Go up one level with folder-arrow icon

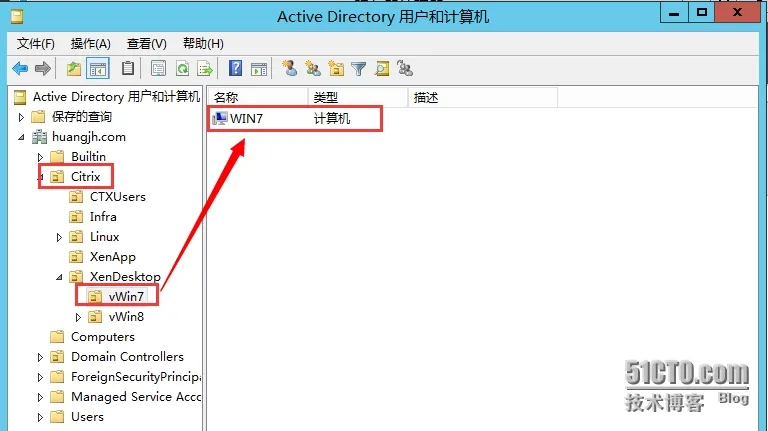(74, 69)
